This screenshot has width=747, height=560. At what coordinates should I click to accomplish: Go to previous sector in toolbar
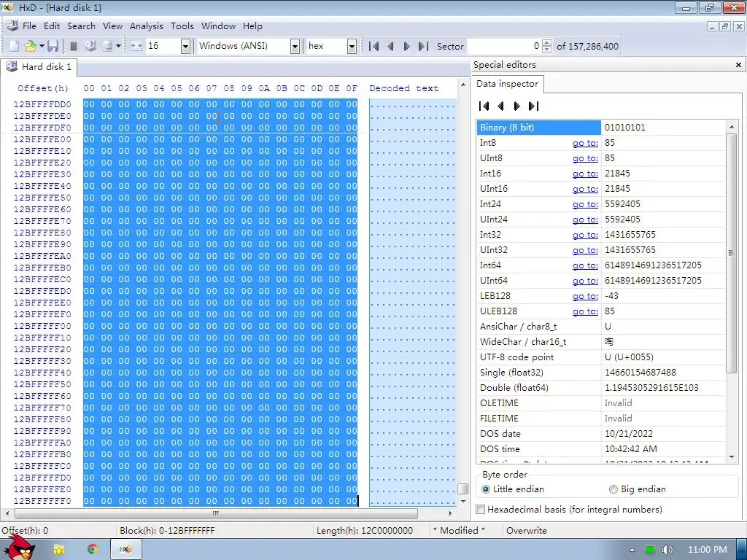391,46
